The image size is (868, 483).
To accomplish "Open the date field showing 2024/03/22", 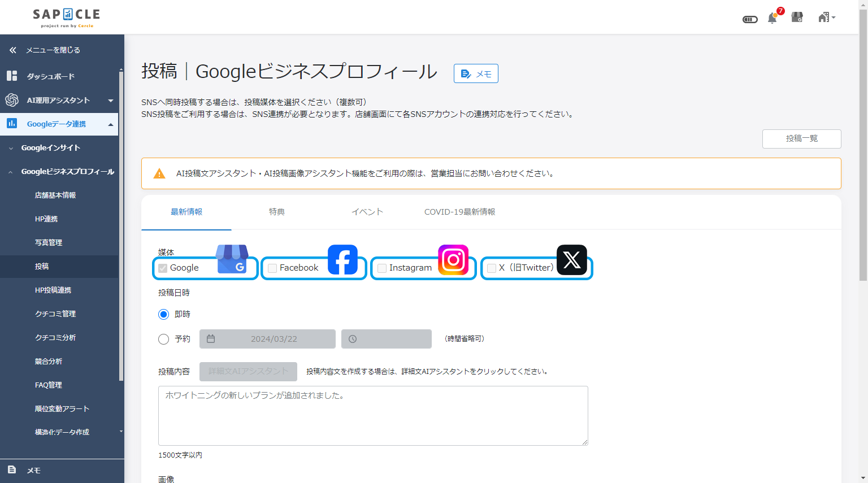I will point(267,339).
